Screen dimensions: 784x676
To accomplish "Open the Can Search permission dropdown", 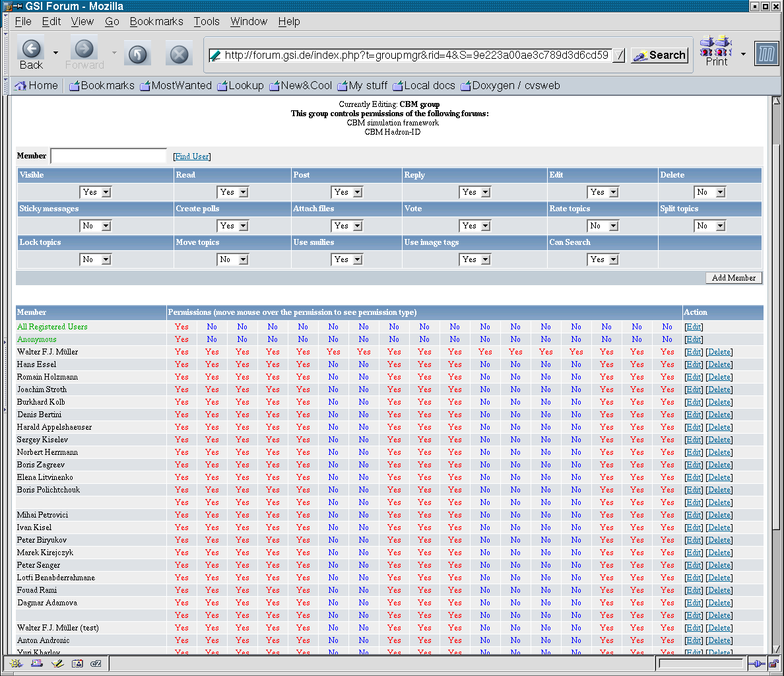I will pyautogui.click(x=604, y=259).
